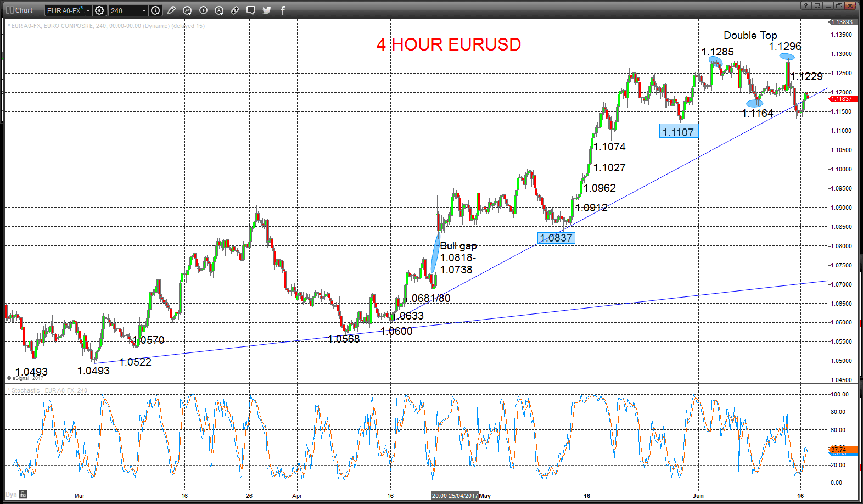The height and width of the screenshot is (504, 863).
Task: Select the 1.1074 price label
Action: 609,147
